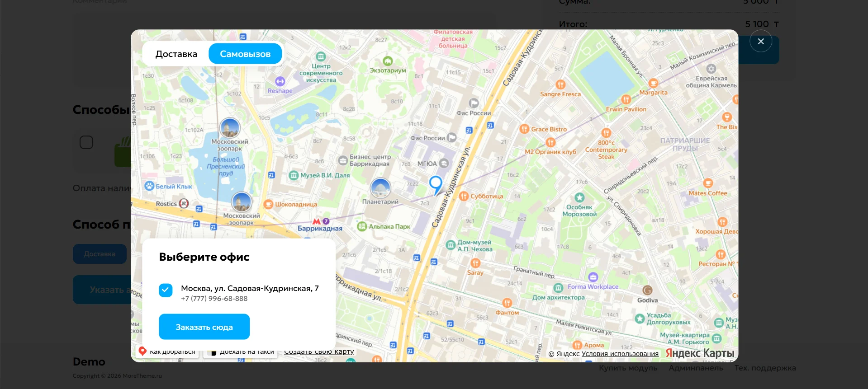Select the Самовывоз tab

245,54
